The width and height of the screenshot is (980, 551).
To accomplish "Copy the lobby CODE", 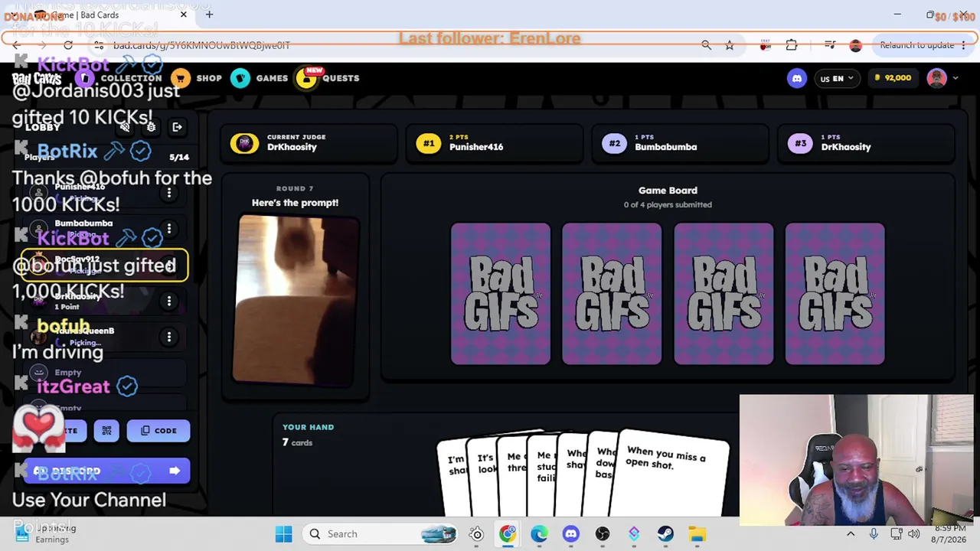I will click(158, 431).
